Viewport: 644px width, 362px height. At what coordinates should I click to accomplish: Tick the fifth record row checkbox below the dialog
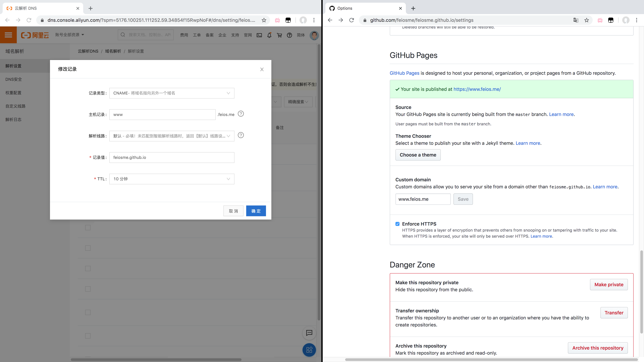88,313
